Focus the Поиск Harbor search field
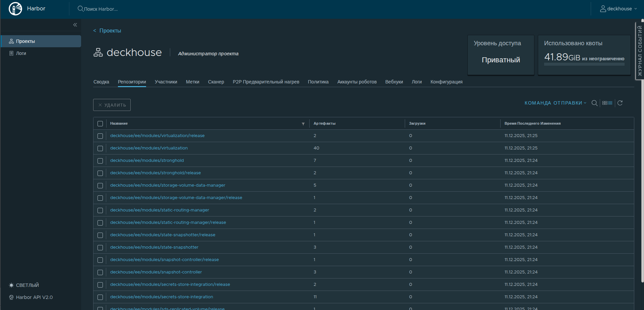The width and height of the screenshot is (644, 310). pos(101,9)
